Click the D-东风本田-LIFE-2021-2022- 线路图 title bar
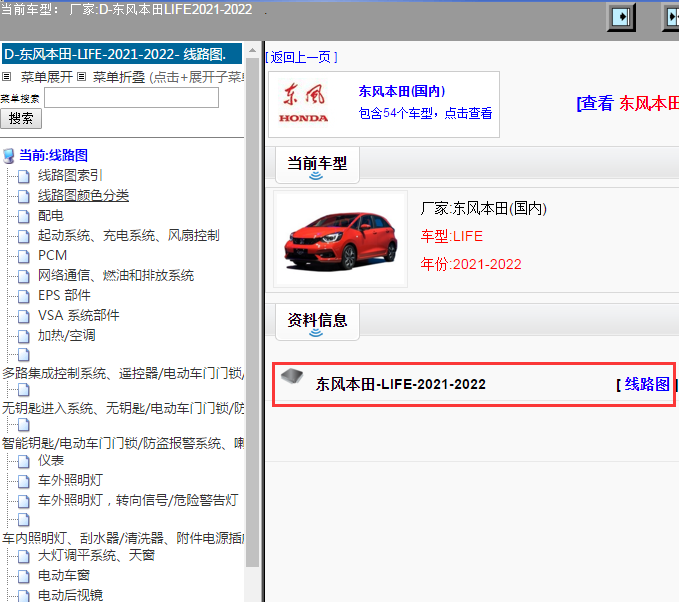679x602 pixels. [x=122, y=54]
